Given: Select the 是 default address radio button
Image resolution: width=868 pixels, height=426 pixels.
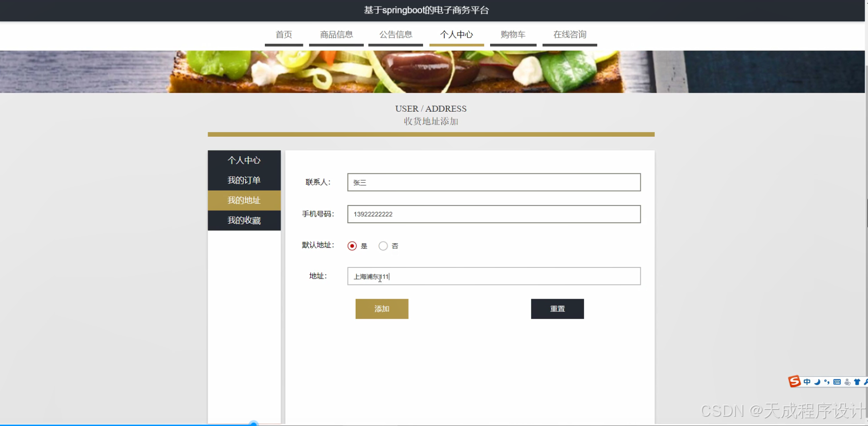Looking at the screenshot, I should [352, 246].
